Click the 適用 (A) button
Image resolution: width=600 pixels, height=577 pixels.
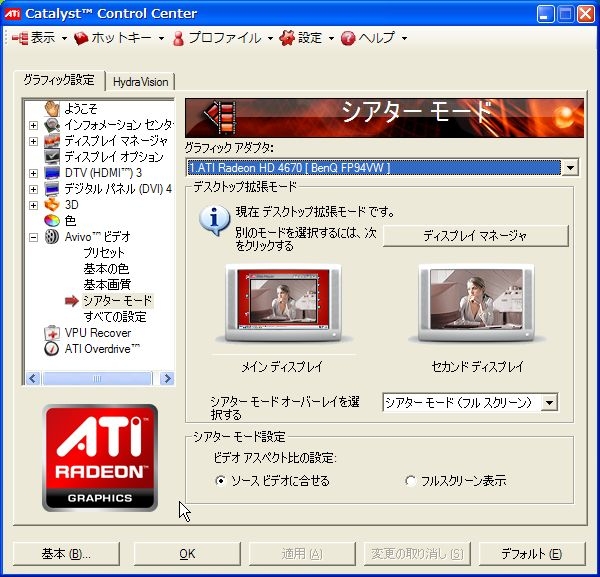tap(302, 554)
